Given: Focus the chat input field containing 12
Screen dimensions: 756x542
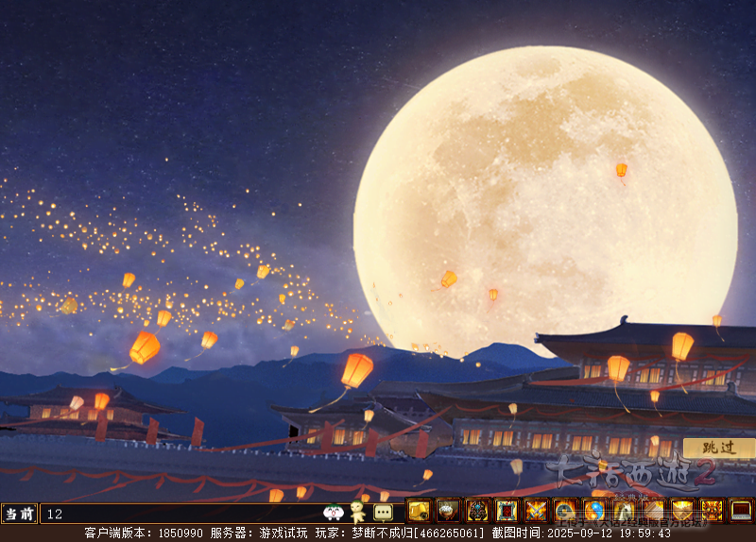Looking at the screenshot, I should (180, 514).
